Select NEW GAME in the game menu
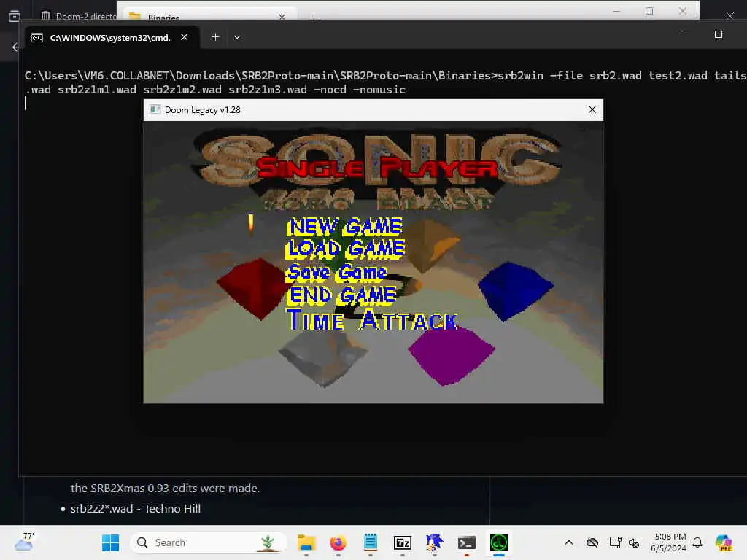The image size is (747, 560). tap(344, 227)
